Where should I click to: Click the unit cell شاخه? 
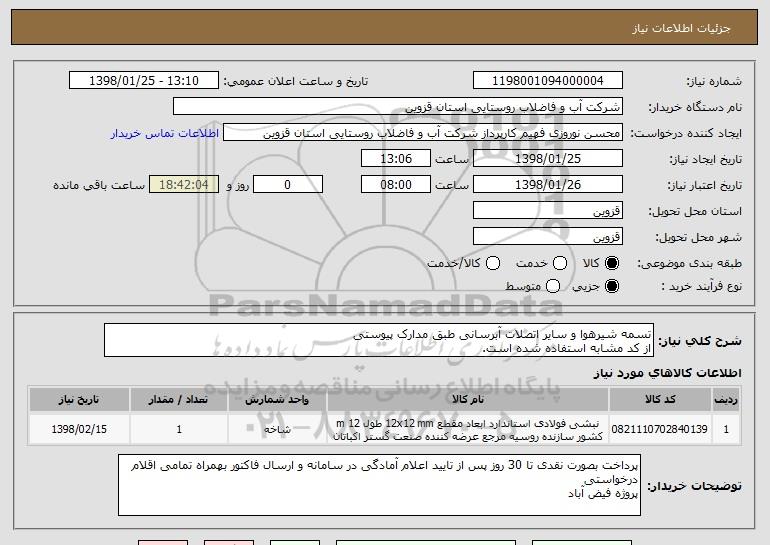click(277, 430)
